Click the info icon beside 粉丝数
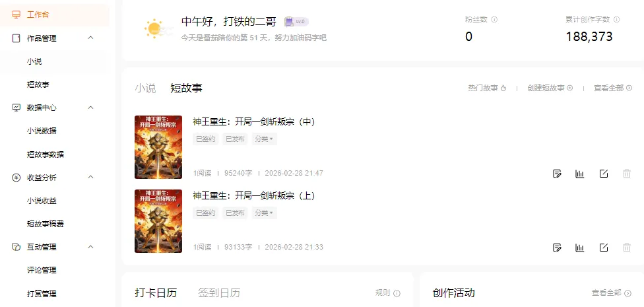644x307 pixels. tap(494, 19)
